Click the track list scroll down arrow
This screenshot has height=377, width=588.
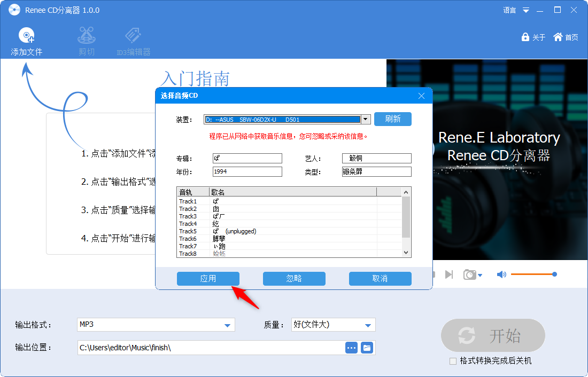pyautogui.click(x=406, y=253)
